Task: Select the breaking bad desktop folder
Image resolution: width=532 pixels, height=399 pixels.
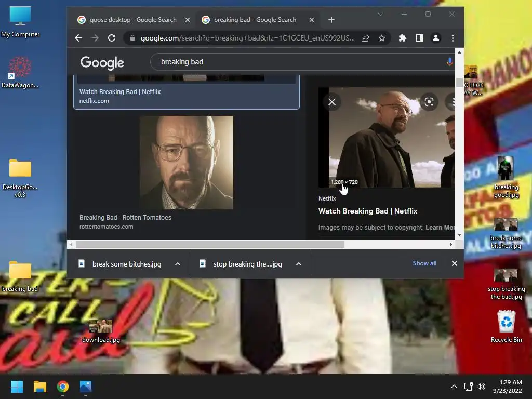Action: click(20, 276)
